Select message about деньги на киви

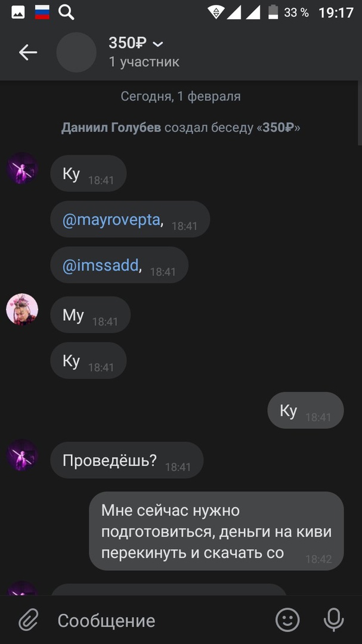click(x=216, y=531)
